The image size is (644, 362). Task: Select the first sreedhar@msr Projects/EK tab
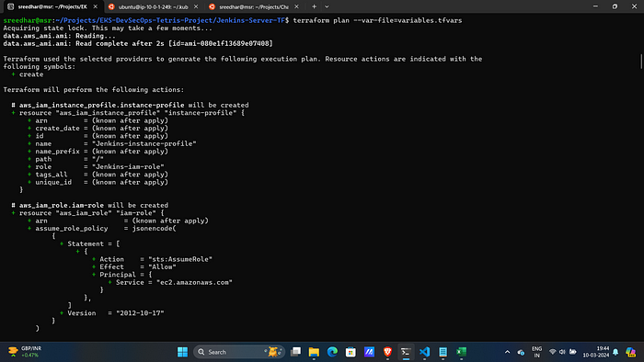point(52,6)
